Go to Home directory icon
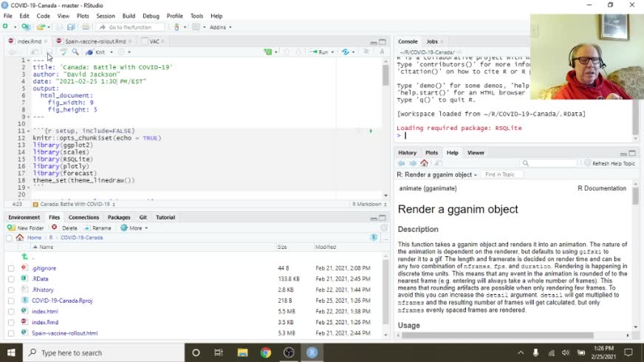 click(x=20, y=237)
